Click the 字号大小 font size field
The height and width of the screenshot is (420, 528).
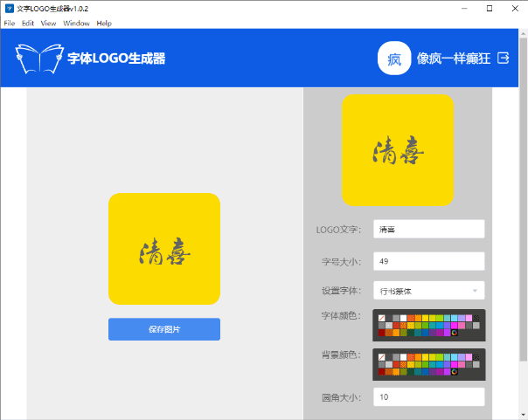coord(428,261)
